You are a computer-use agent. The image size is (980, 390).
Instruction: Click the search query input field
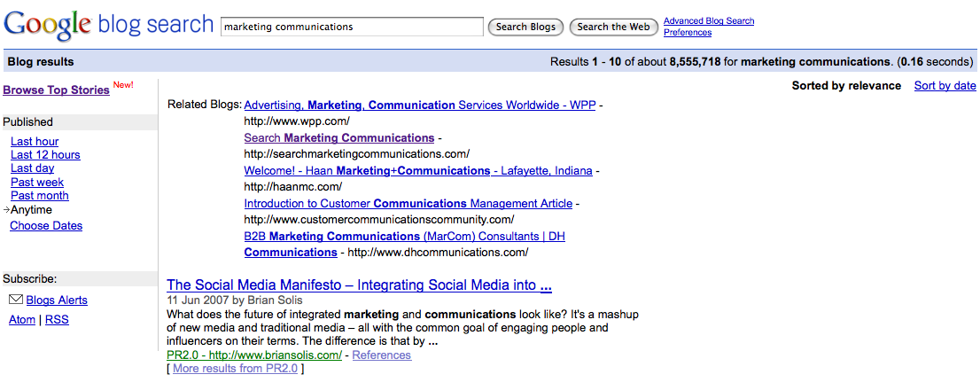point(352,27)
